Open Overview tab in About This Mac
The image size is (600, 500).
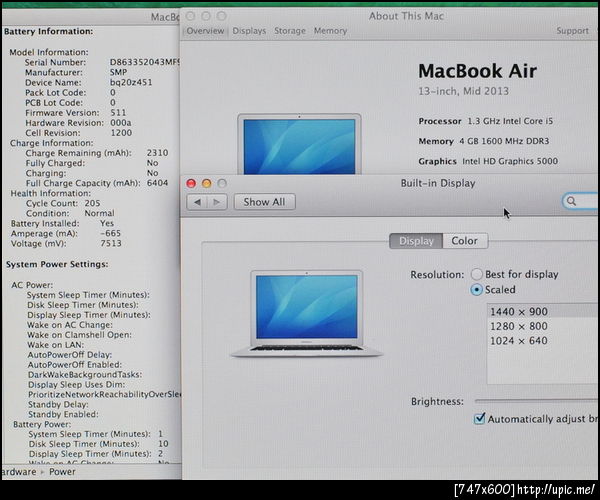[205, 31]
